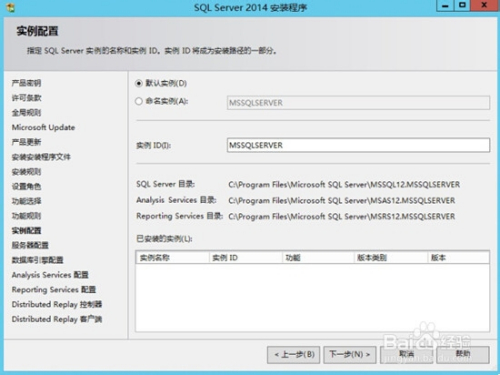Image resolution: width=500 pixels, height=375 pixels.
Task: Open the Microsoft Update step in sidebar
Action: (43, 127)
